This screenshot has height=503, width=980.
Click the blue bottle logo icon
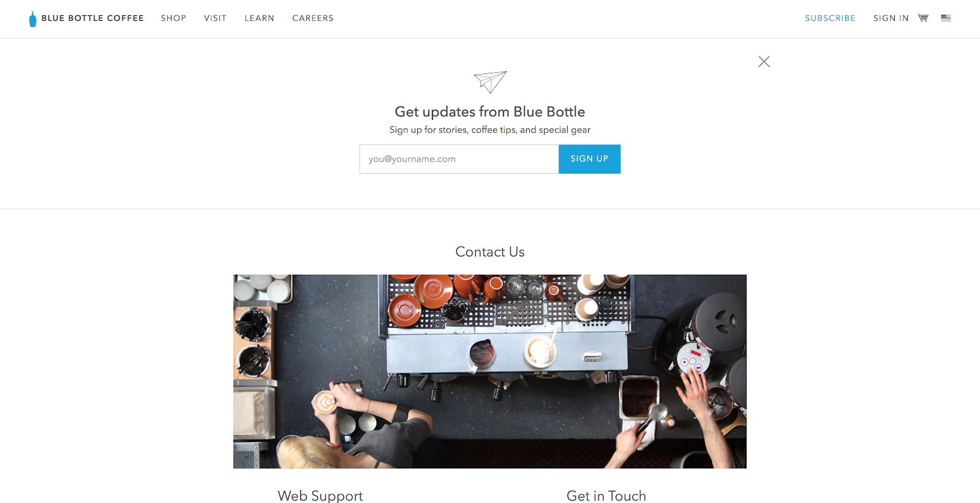click(x=32, y=19)
